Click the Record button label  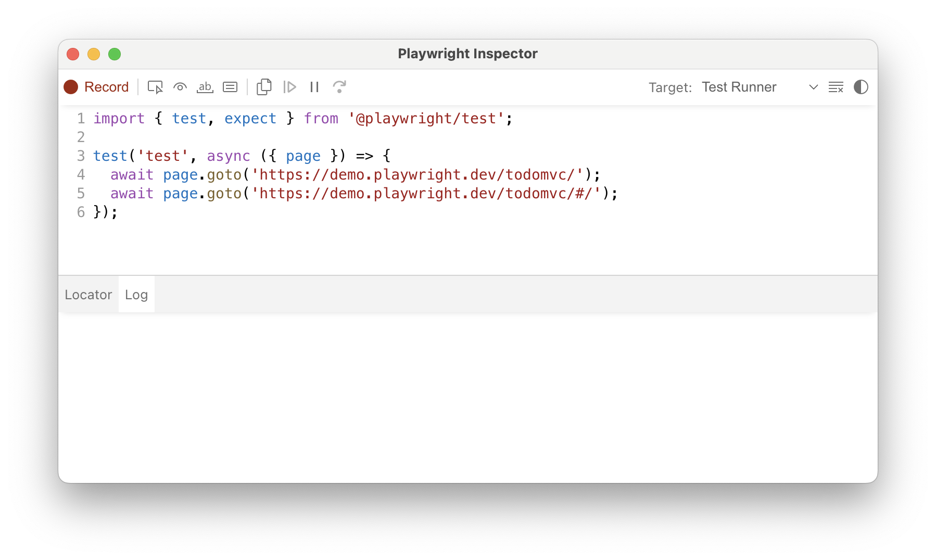(106, 87)
